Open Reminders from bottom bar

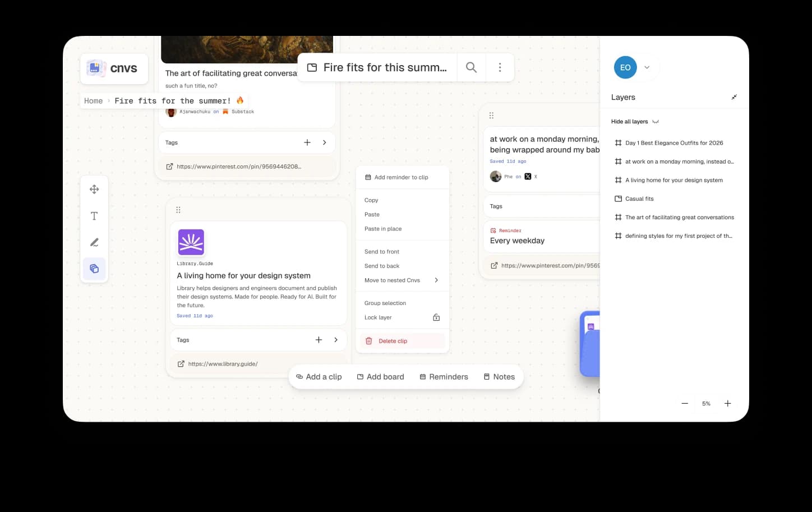pyautogui.click(x=444, y=377)
